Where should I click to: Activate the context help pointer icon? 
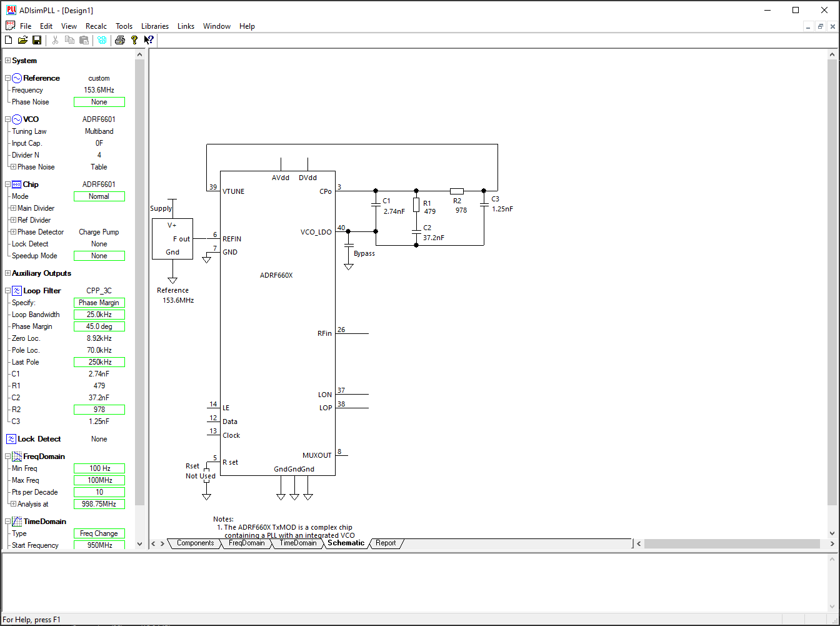(149, 40)
